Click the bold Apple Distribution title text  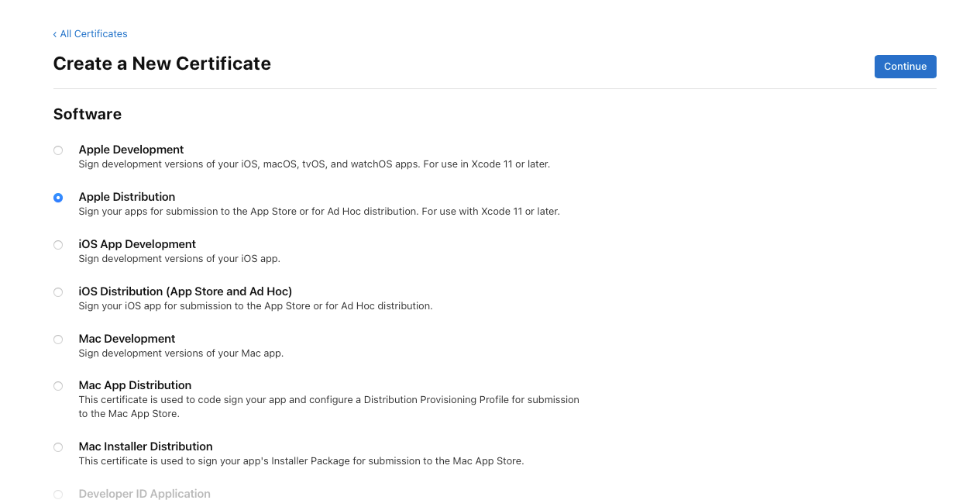click(x=127, y=197)
